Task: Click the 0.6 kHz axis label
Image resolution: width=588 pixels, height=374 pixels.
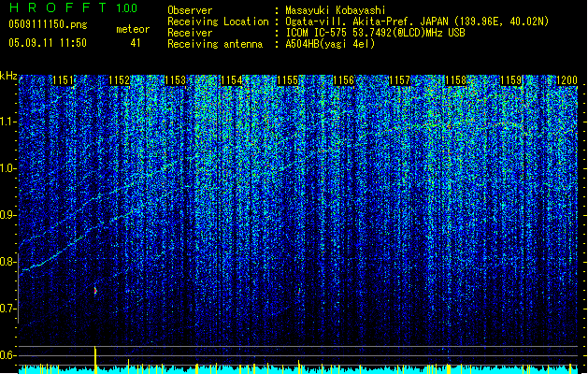Action: [8, 355]
